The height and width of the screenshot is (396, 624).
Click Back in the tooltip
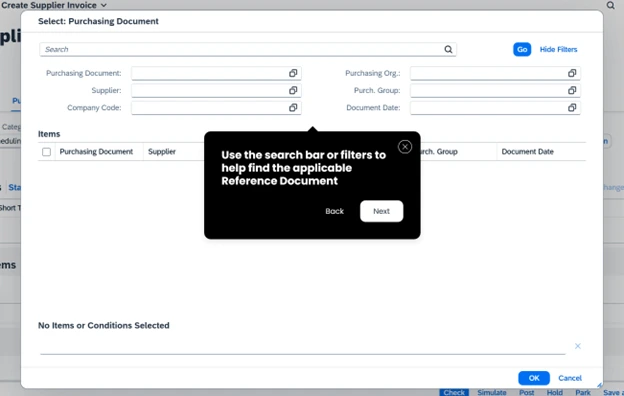(334, 211)
